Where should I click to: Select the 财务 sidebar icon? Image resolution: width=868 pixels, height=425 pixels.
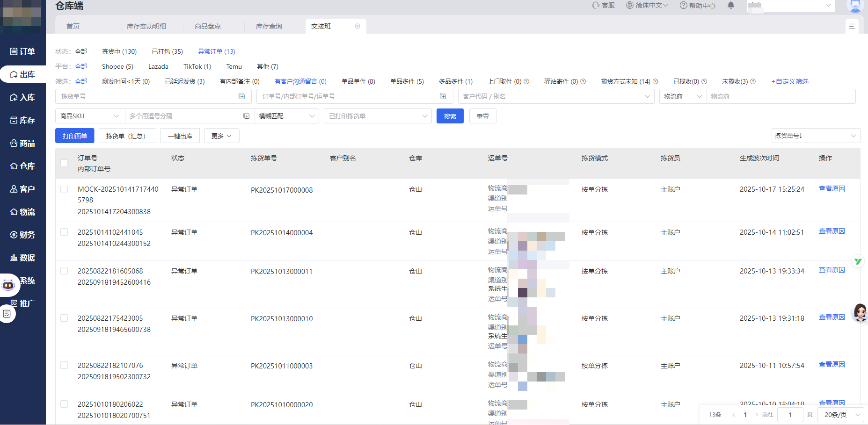(23, 235)
